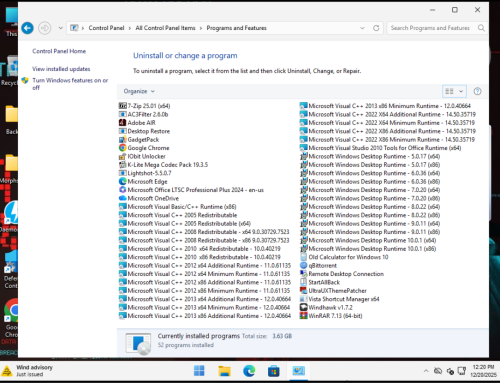Click the back navigation arrow
500x383 pixels.
27,28
